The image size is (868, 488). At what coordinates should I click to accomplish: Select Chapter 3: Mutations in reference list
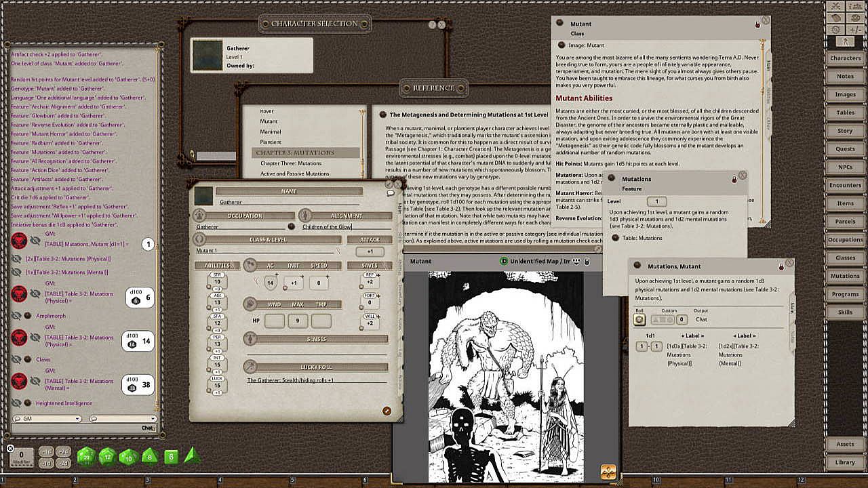[295, 152]
